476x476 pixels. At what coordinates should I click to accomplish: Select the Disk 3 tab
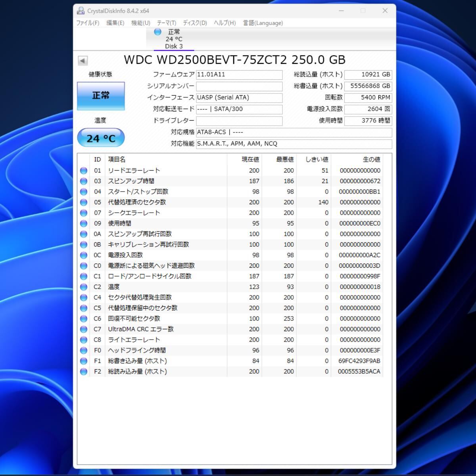(174, 39)
